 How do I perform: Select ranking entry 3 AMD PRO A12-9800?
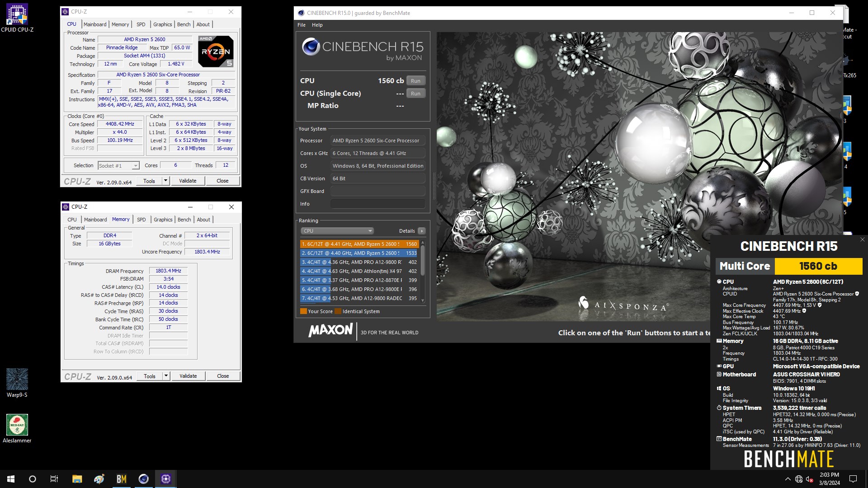(360, 262)
